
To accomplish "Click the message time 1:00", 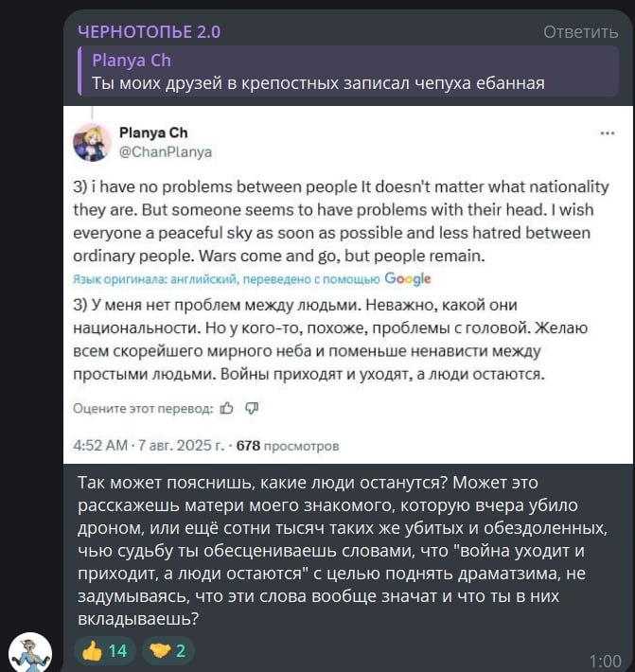I will (604, 661).
